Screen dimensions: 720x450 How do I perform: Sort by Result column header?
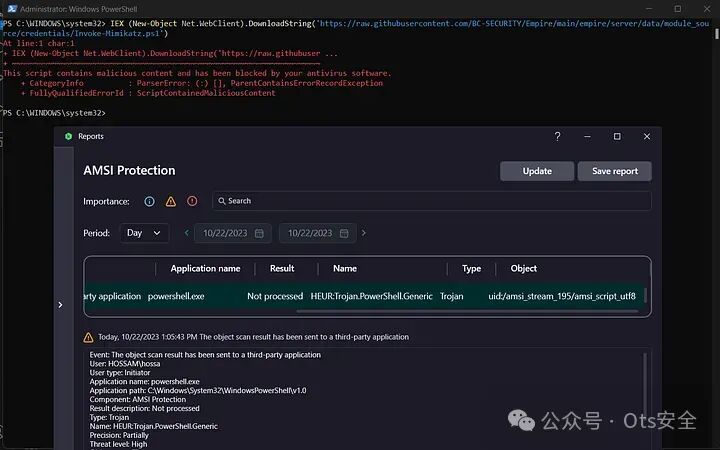click(x=282, y=269)
